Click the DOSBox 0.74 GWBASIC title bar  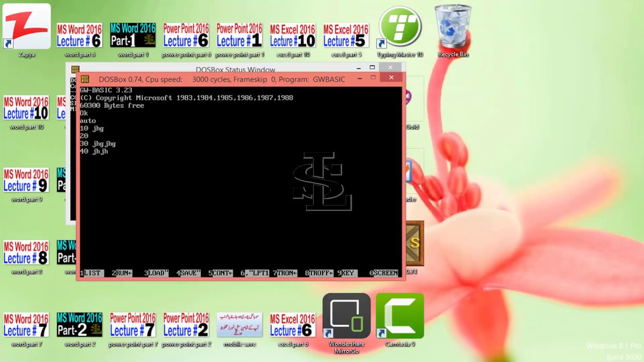coord(221,79)
